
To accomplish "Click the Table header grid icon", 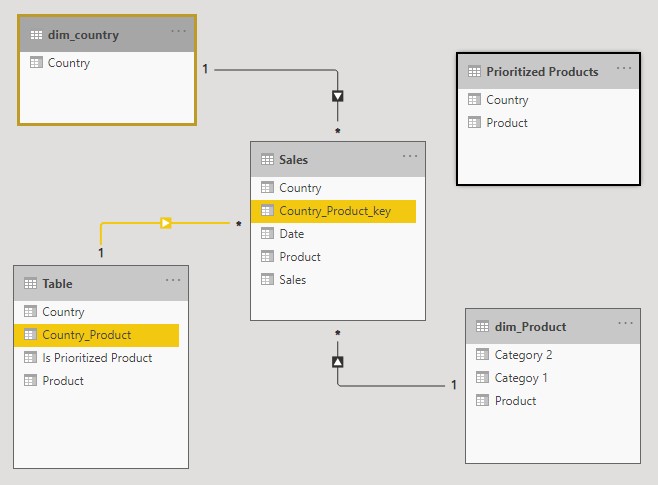I will (30, 284).
